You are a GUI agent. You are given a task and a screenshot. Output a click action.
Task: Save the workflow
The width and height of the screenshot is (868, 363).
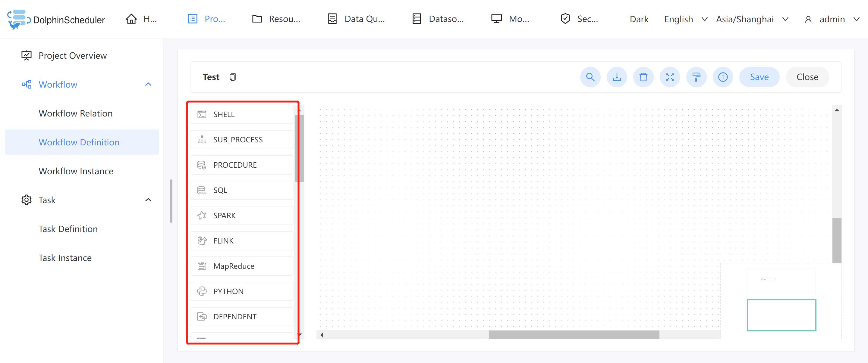(759, 77)
